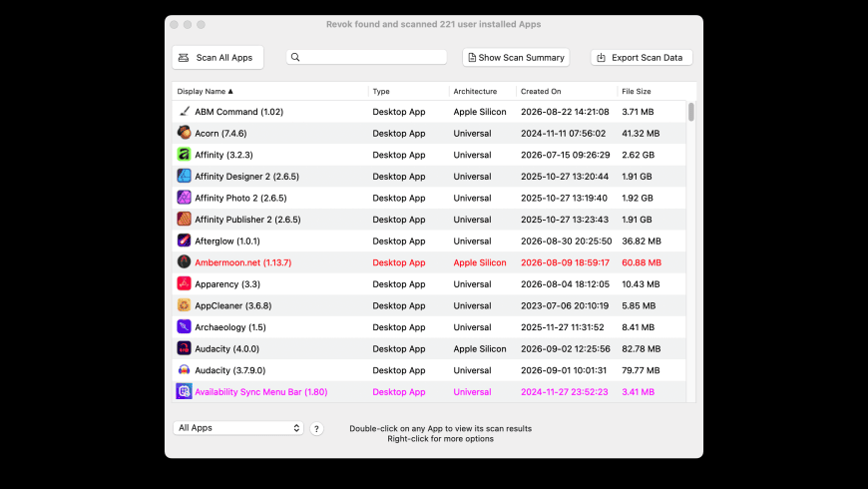This screenshot has height=489, width=868.
Task: Click the Apparency app icon
Action: coord(184,283)
